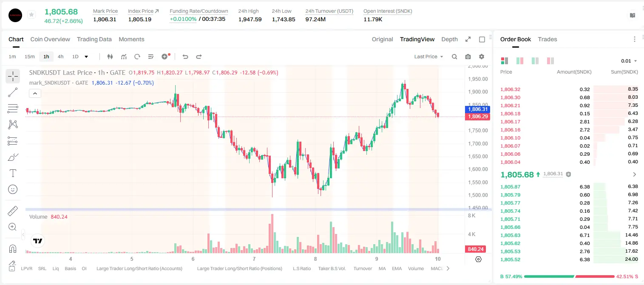Switch to the Trades tab
The width and height of the screenshot is (644, 285).
point(548,39)
